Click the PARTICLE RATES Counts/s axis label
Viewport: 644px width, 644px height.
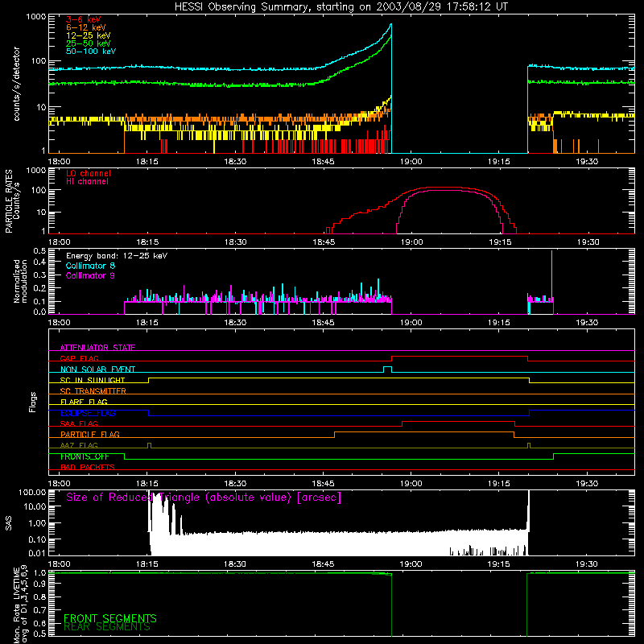12,201
